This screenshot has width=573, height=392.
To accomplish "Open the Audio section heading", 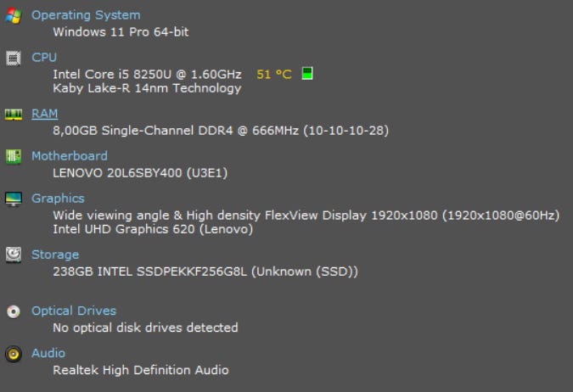I will 48,354.
